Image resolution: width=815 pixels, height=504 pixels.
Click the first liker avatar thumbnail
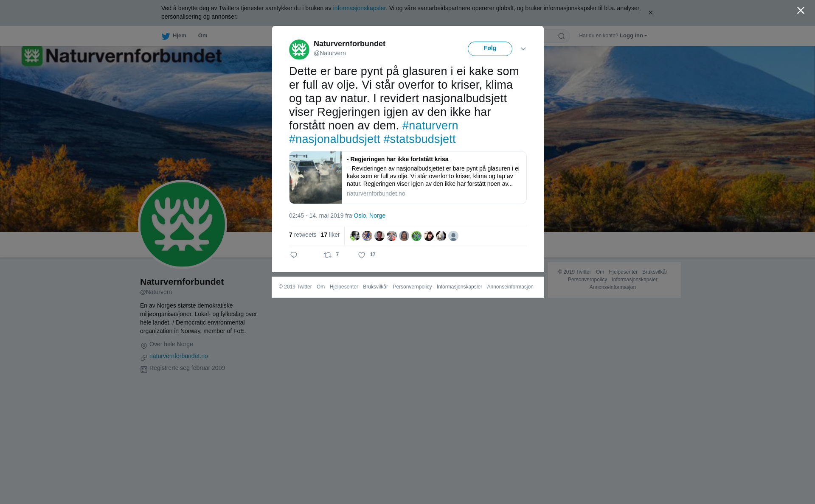click(x=355, y=236)
